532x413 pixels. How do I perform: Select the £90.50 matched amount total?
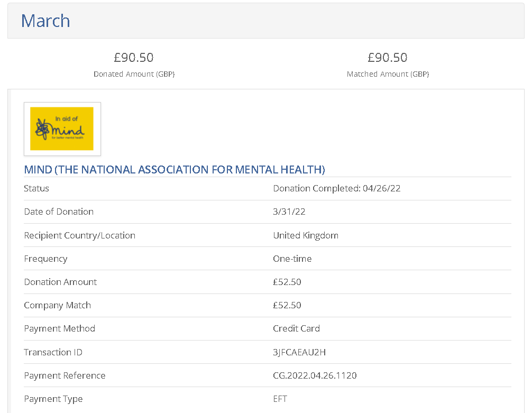click(388, 57)
